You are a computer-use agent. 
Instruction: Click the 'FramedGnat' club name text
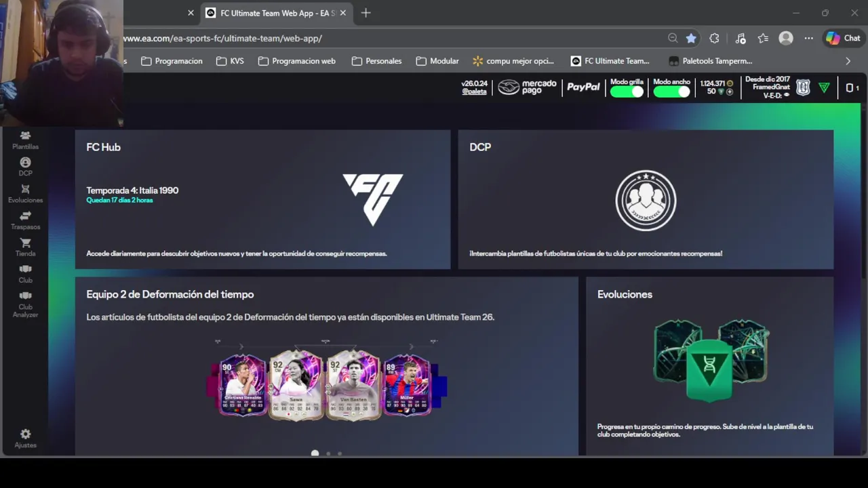[771, 87]
